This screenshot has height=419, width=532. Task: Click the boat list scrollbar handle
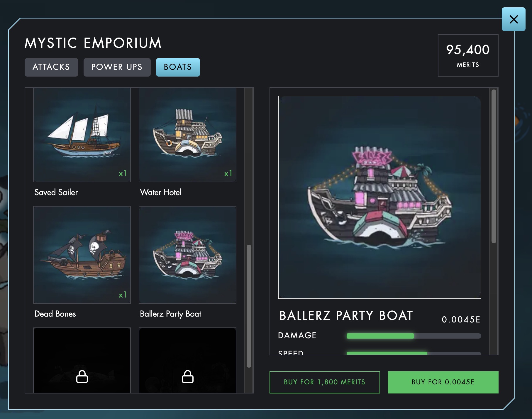(x=249, y=306)
